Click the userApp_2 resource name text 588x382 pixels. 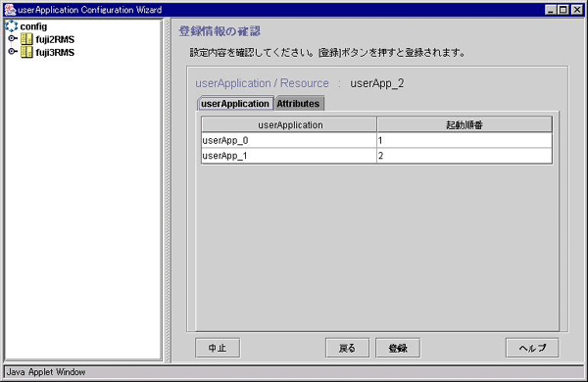(377, 83)
